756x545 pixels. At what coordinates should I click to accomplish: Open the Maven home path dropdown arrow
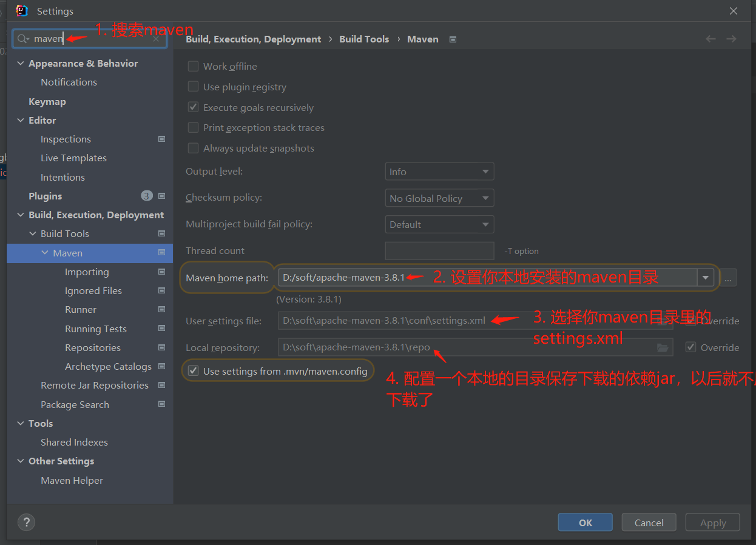[705, 278]
